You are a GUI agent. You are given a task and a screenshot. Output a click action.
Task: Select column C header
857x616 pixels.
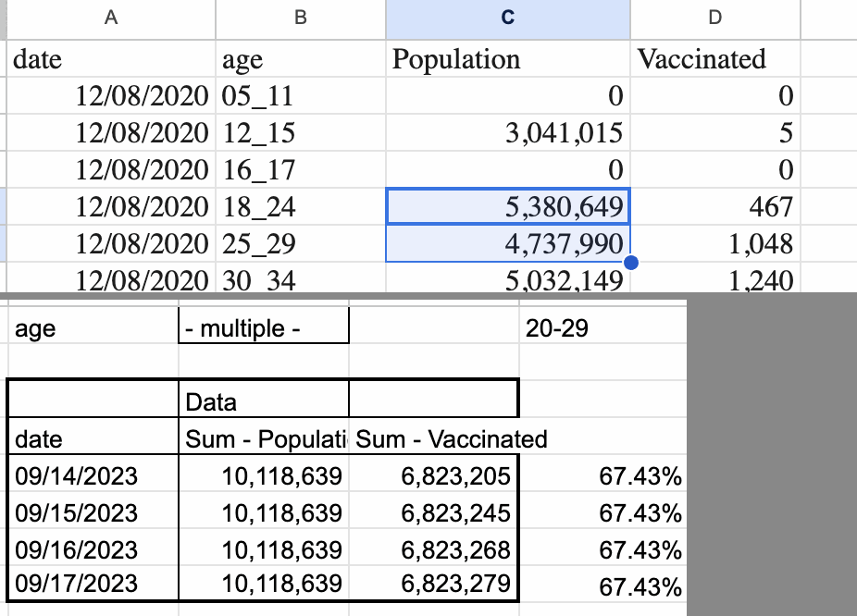(x=507, y=18)
